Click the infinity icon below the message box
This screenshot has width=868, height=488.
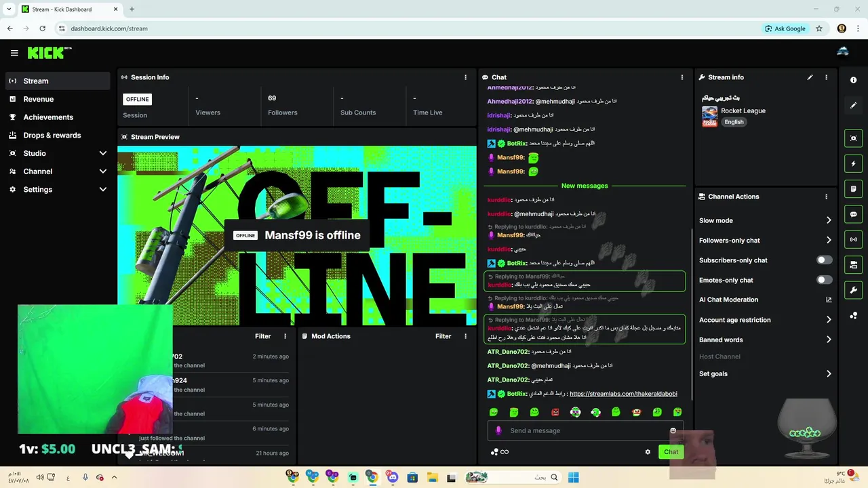tap(505, 452)
